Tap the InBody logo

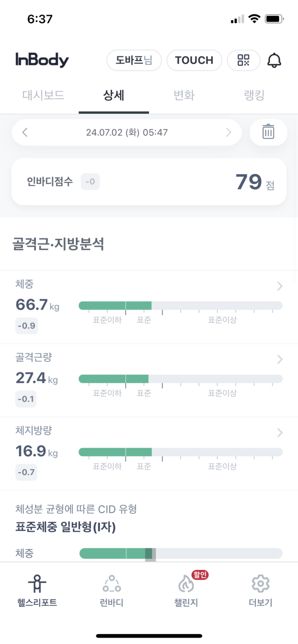(x=42, y=60)
